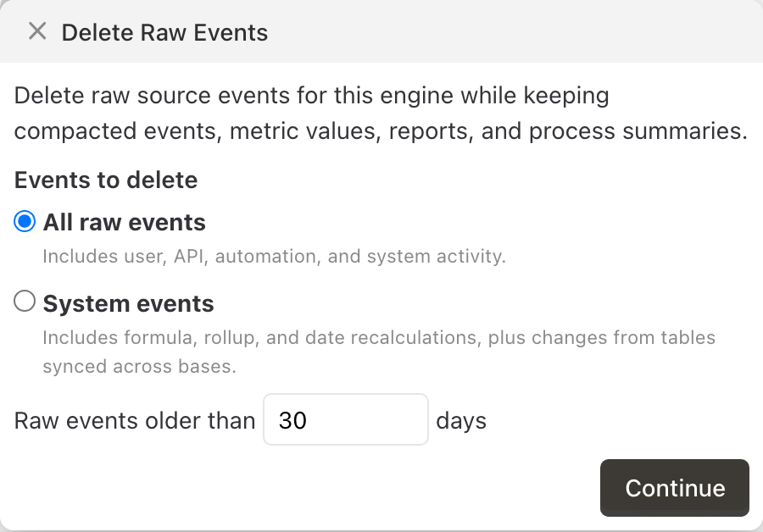Click the 'Raw events older than' label
Viewport: 763px width, 532px height.
click(135, 421)
